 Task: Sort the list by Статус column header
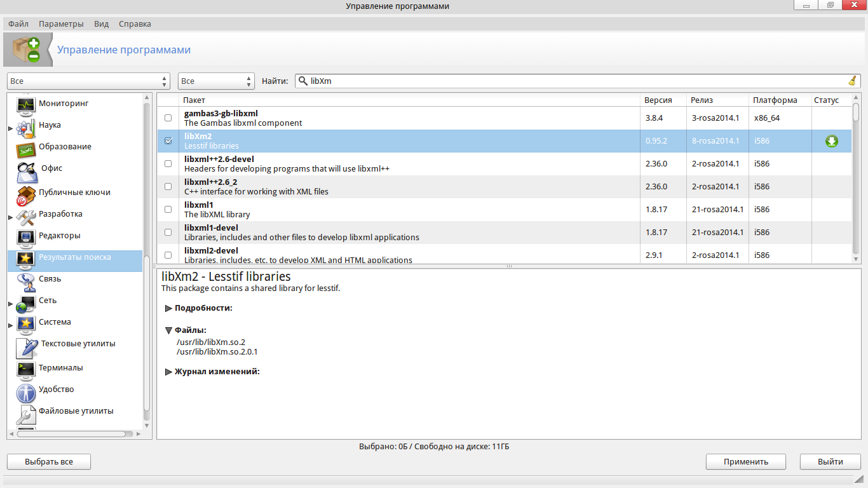(x=831, y=100)
